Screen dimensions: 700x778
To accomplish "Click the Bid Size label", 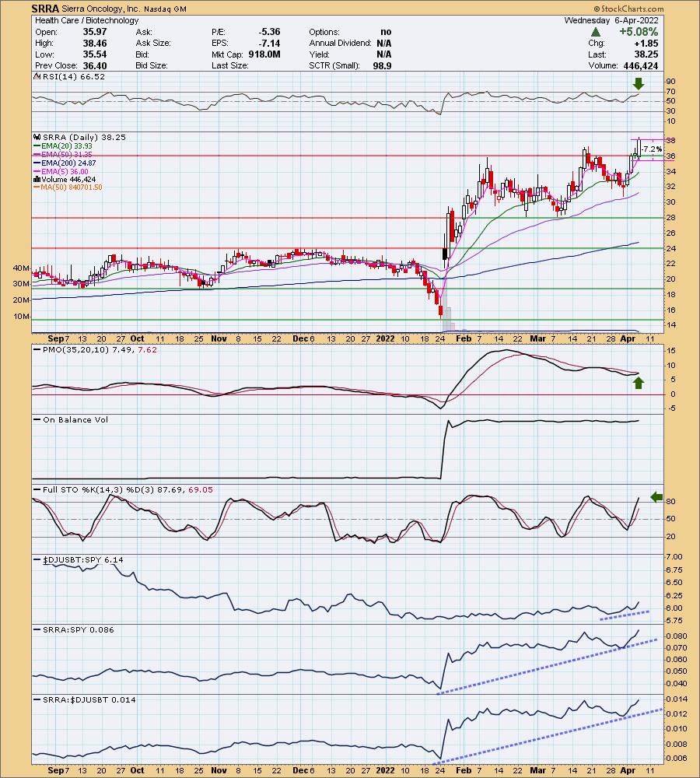I will (152, 66).
